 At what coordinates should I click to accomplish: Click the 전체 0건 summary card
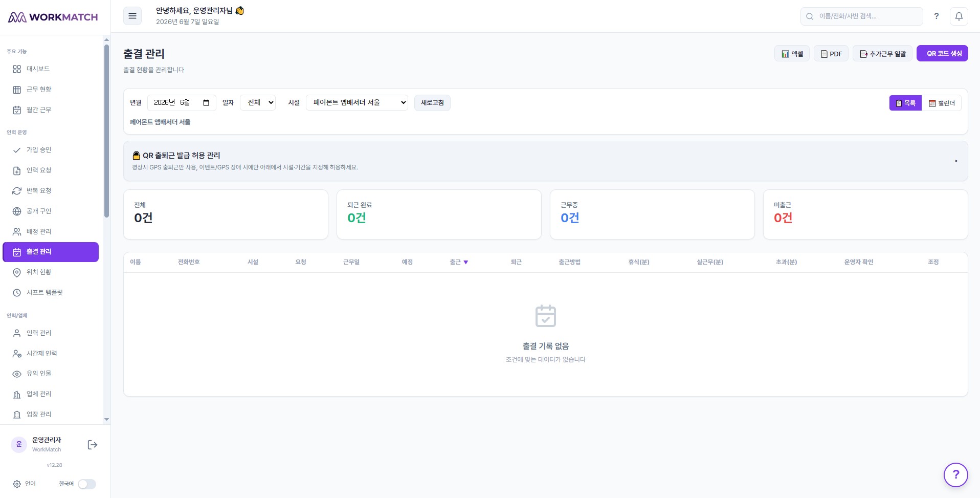click(x=226, y=214)
